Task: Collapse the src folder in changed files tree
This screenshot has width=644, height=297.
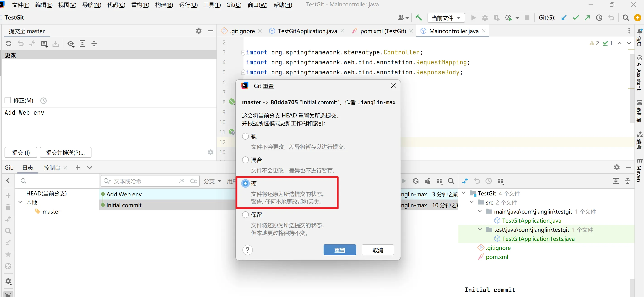Action: pos(472,202)
